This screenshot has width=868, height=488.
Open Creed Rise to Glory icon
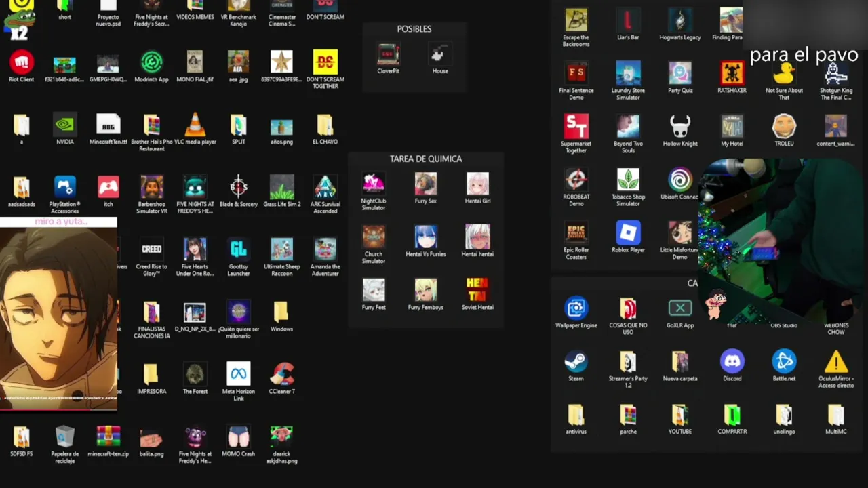point(151,249)
